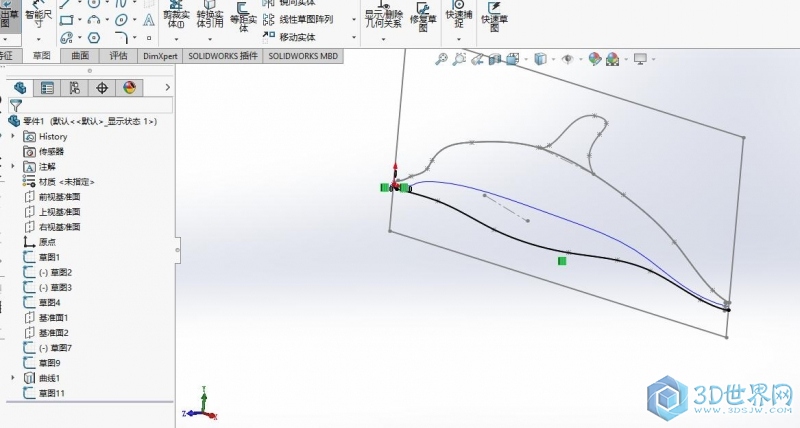Open Convert Entities dropdown arrow
Image resolution: width=800 pixels, height=428 pixels.
(210, 39)
